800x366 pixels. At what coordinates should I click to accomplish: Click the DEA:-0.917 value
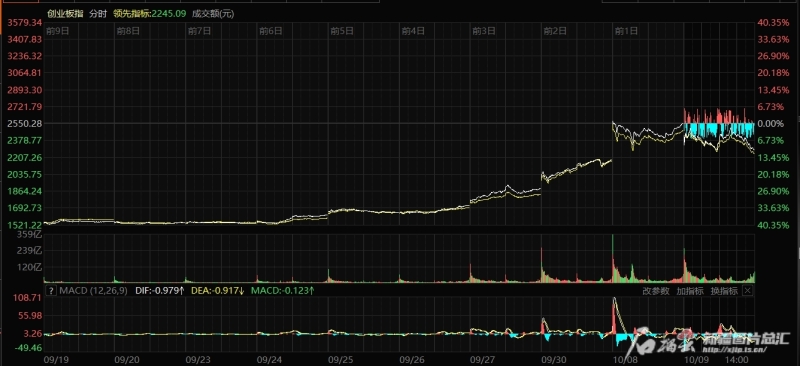tap(218, 291)
